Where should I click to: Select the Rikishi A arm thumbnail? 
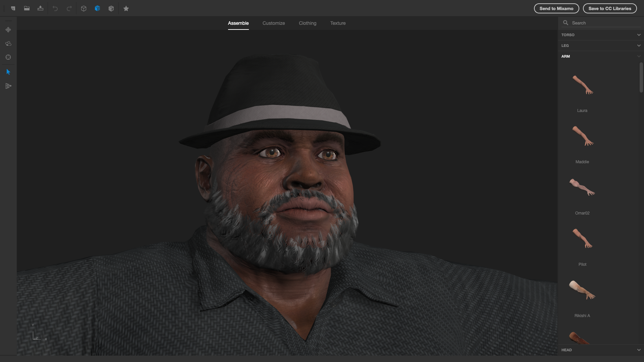(582, 291)
